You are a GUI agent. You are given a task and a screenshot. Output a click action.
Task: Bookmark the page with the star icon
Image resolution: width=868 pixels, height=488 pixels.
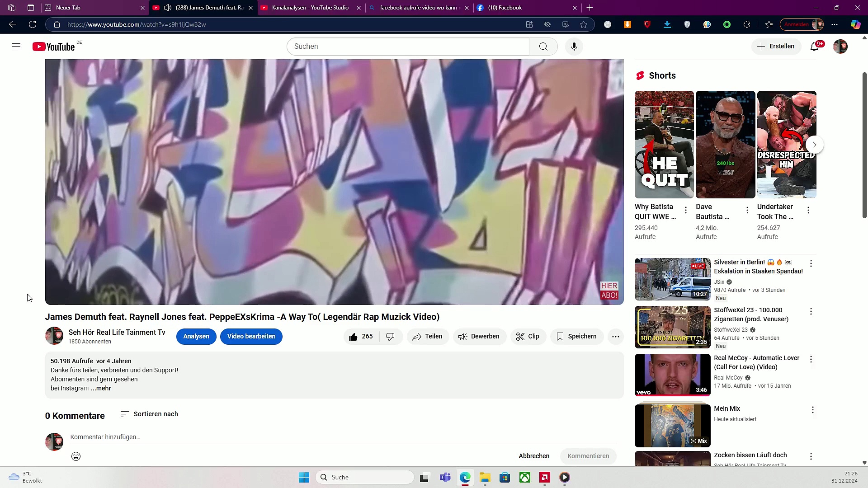point(584,24)
